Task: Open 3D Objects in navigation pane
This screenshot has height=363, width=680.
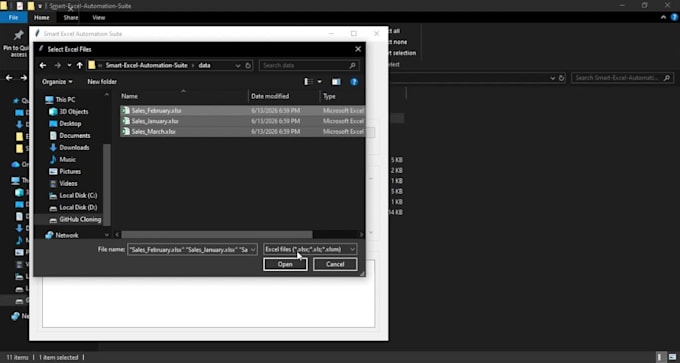Action: tap(73, 111)
